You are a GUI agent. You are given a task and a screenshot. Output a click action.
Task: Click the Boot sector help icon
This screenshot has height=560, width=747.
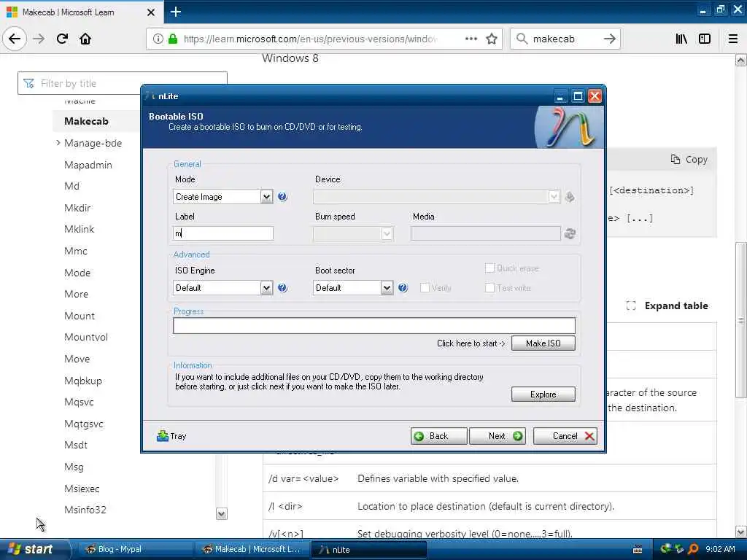403,287
